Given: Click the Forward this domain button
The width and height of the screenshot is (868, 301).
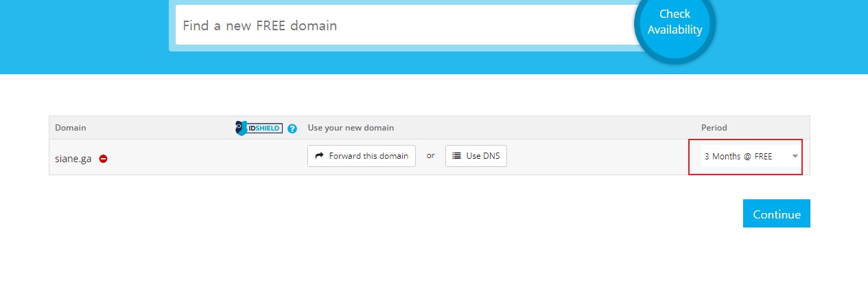Looking at the screenshot, I should (362, 156).
